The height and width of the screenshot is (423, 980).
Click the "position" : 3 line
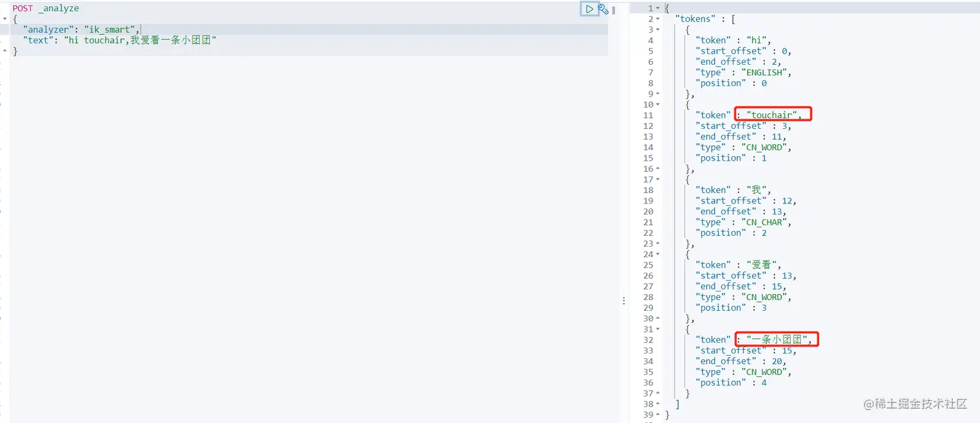pyautogui.click(x=731, y=308)
